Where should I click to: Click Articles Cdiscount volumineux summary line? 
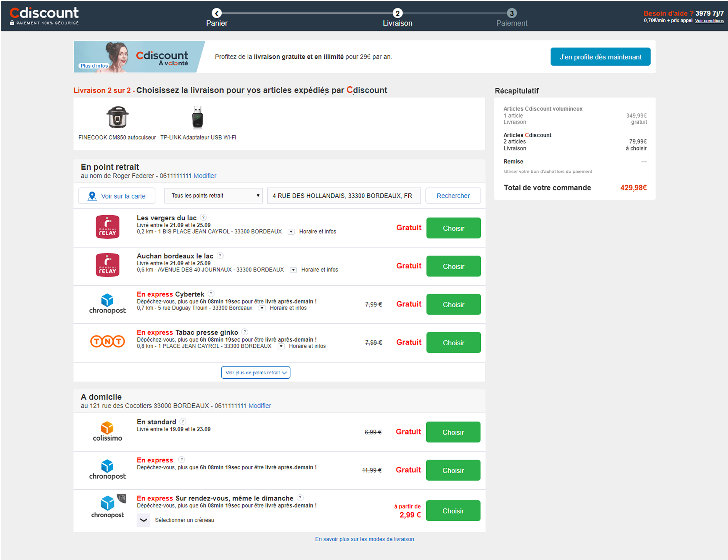pyautogui.click(x=543, y=109)
